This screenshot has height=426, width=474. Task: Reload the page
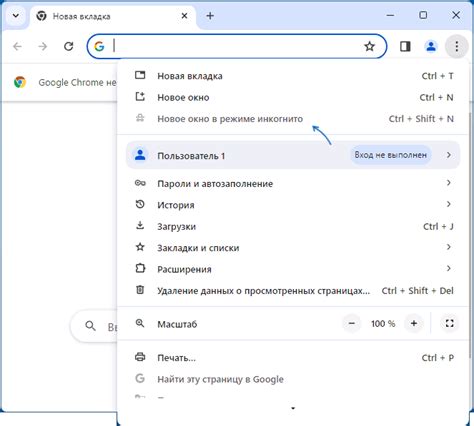(x=69, y=46)
